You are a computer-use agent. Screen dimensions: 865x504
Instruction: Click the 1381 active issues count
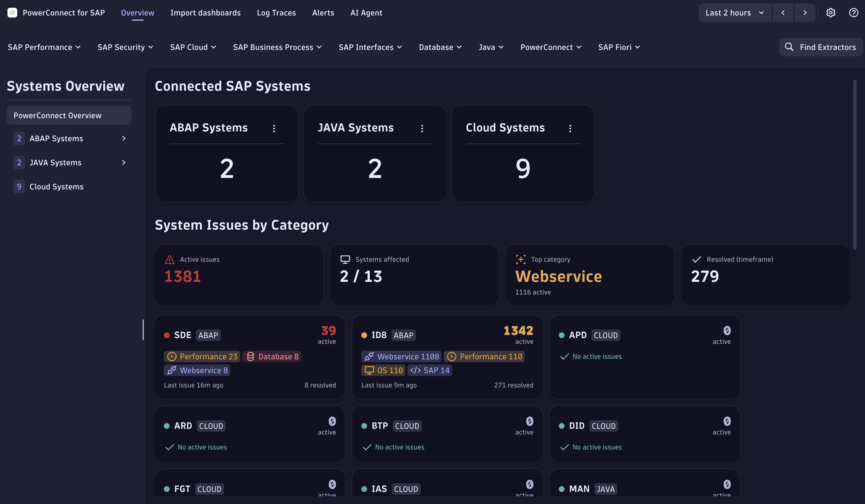click(183, 276)
